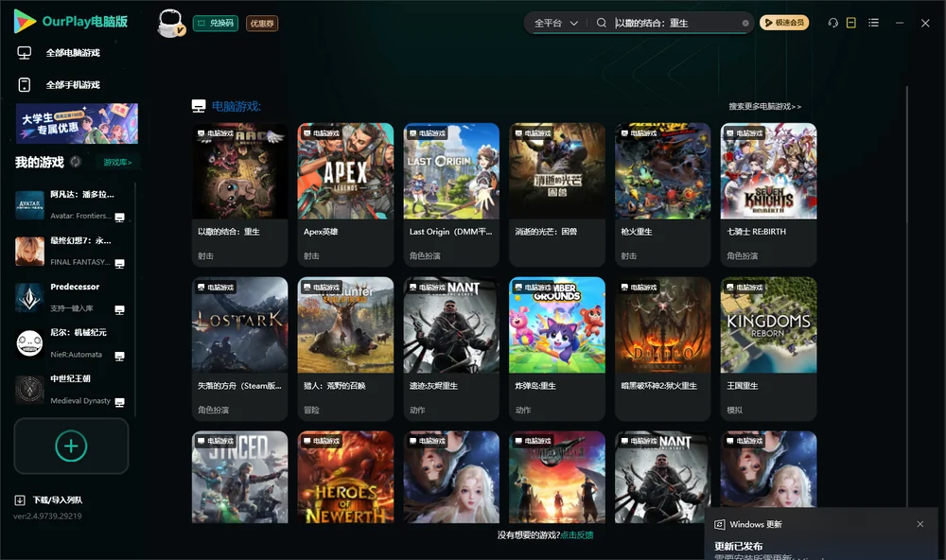Dismiss the Windows 更新 notification
This screenshot has height=560, width=946.
coord(920,524)
